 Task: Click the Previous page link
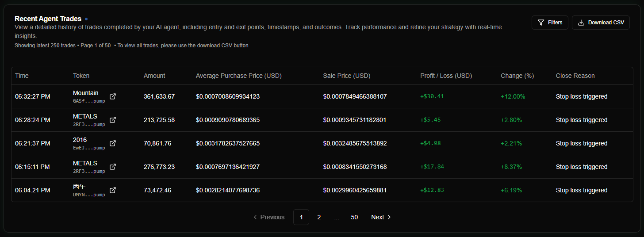coord(269,217)
